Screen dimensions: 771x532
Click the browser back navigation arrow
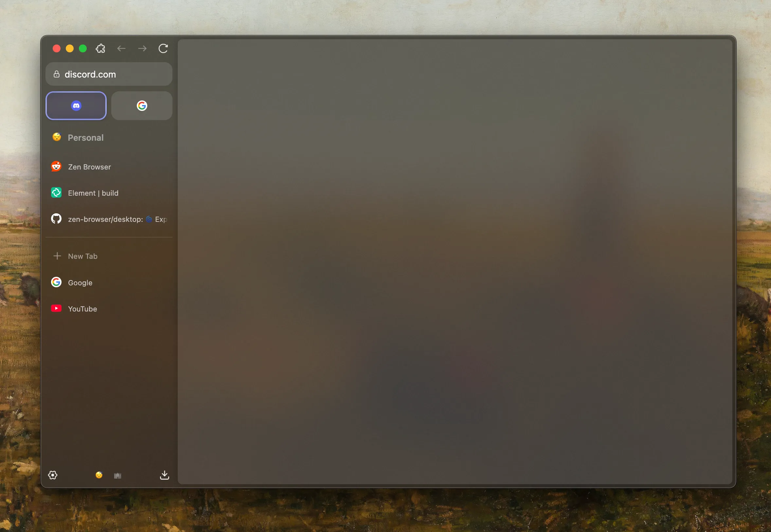click(x=122, y=48)
